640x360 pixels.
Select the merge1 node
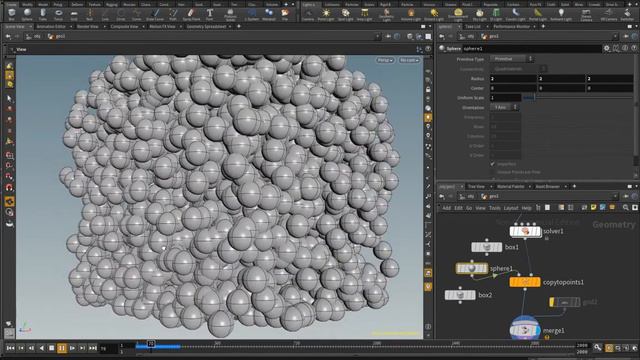[x=525, y=330]
